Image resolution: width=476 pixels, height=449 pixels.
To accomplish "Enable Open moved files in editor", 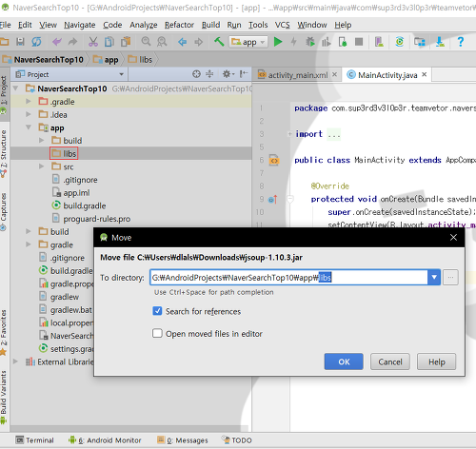I will coord(157,334).
